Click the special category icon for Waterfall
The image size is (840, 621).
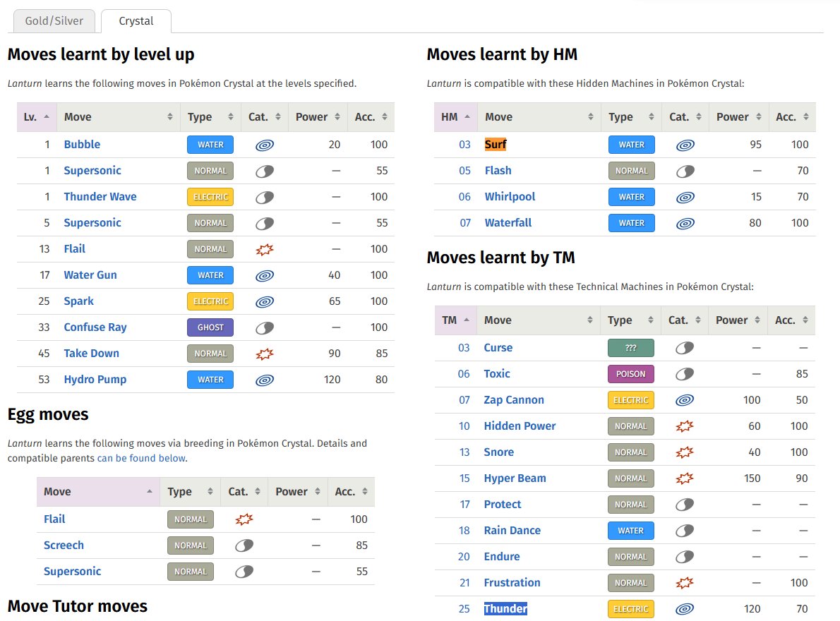pos(685,223)
